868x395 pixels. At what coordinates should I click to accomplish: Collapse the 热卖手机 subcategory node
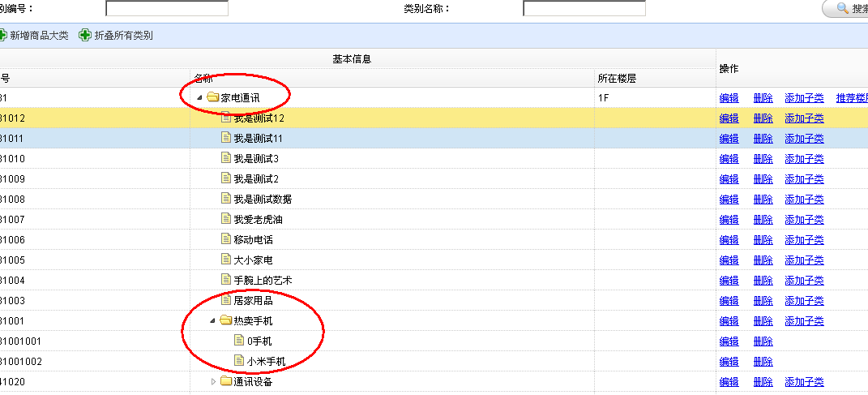pyautogui.click(x=212, y=321)
